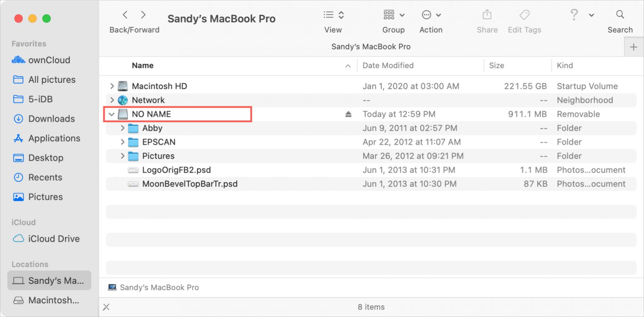Go back with the Back arrow
Image resolution: width=644 pixels, height=317 pixels.
pyautogui.click(x=125, y=15)
